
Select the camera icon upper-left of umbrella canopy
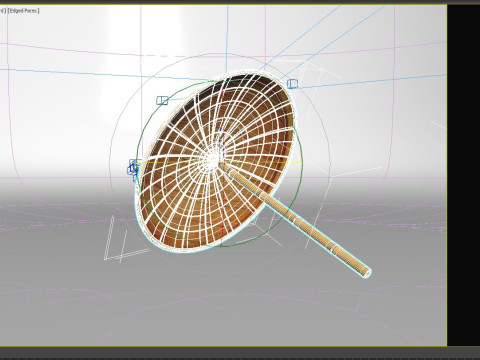tap(162, 100)
